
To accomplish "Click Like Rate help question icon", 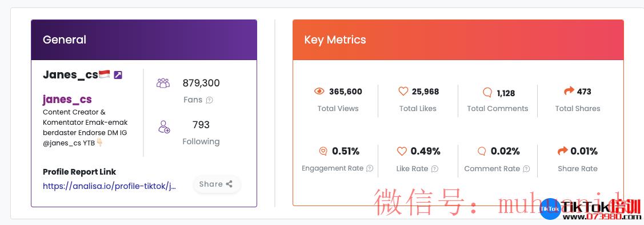I will (x=434, y=169).
